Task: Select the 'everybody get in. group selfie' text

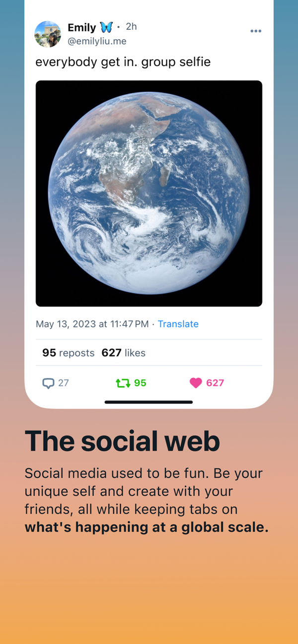Action: click(123, 62)
